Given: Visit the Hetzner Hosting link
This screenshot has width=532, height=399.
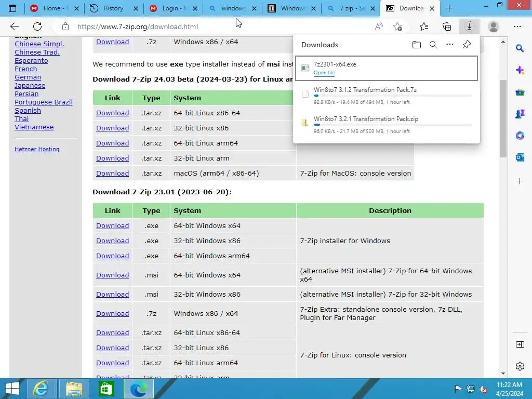Looking at the screenshot, I should click(x=37, y=149).
